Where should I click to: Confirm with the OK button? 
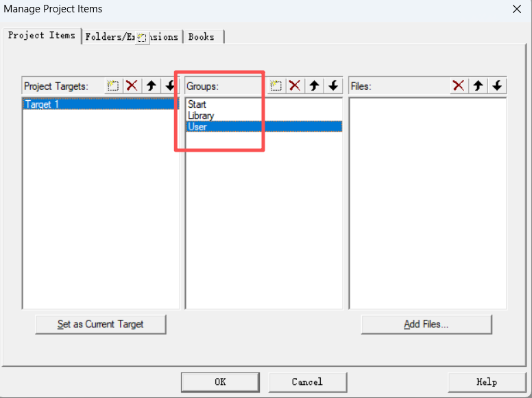pyautogui.click(x=220, y=382)
